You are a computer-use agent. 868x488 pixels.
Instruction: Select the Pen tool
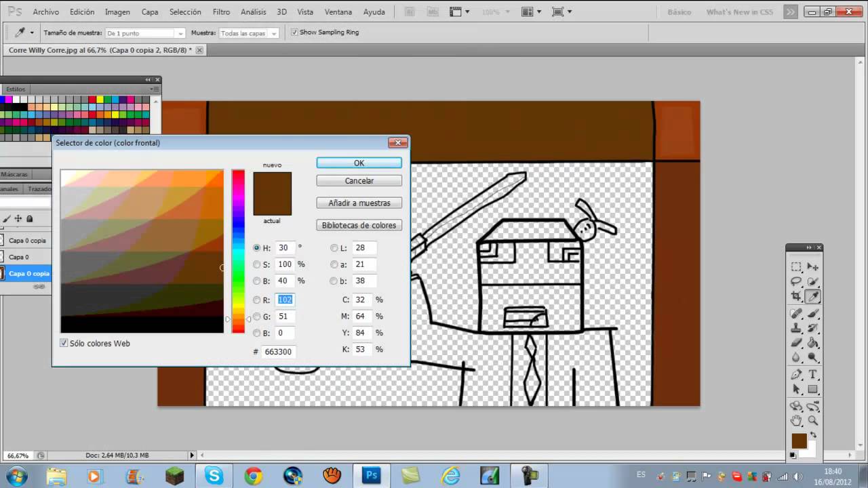[x=797, y=375]
